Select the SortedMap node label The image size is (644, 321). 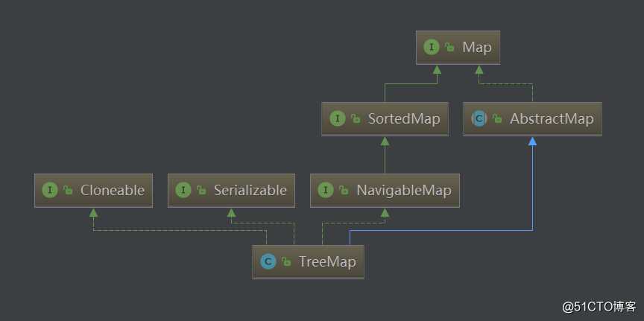pos(404,119)
